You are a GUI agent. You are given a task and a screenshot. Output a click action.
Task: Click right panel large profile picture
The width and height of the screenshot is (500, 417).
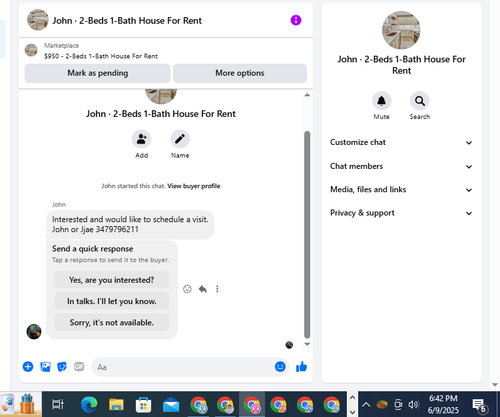click(x=401, y=30)
